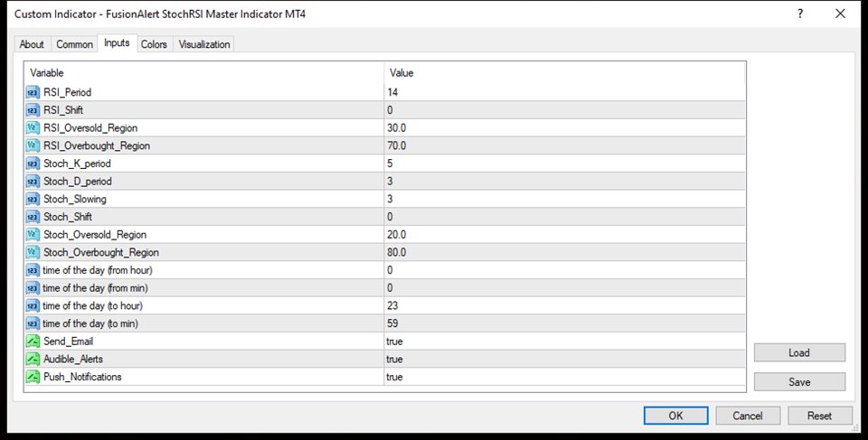Click the double-type icon beside Stoch_Overbought_Region
868x440 pixels.
(x=33, y=252)
